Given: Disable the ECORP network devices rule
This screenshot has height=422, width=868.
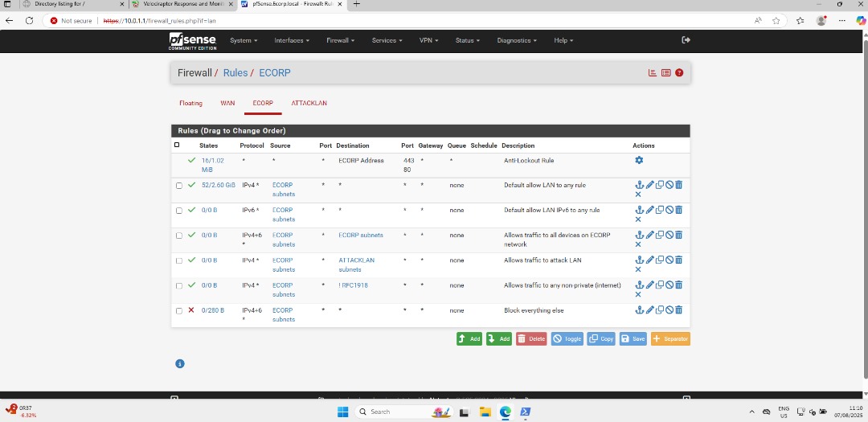Looking at the screenshot, I should click(x=669, y=235).
